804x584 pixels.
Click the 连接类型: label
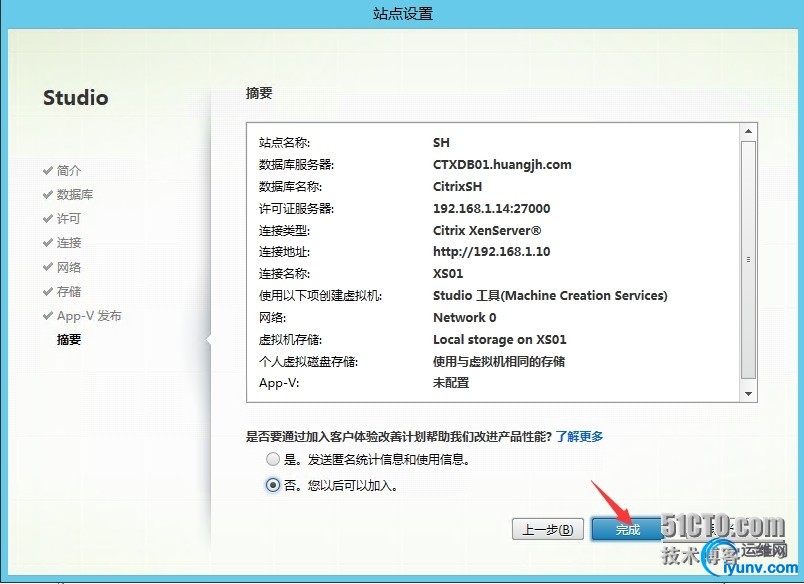point(284,230)
